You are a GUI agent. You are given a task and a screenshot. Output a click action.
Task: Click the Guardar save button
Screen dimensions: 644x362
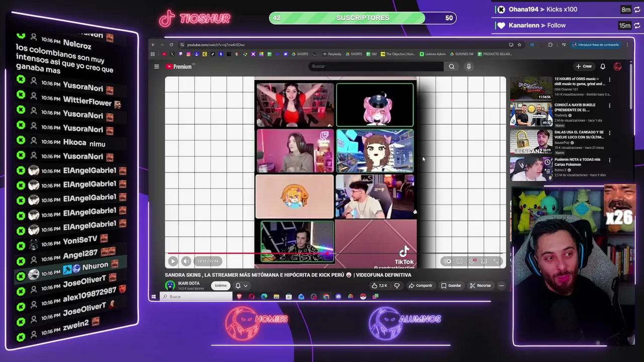[451, 286]
